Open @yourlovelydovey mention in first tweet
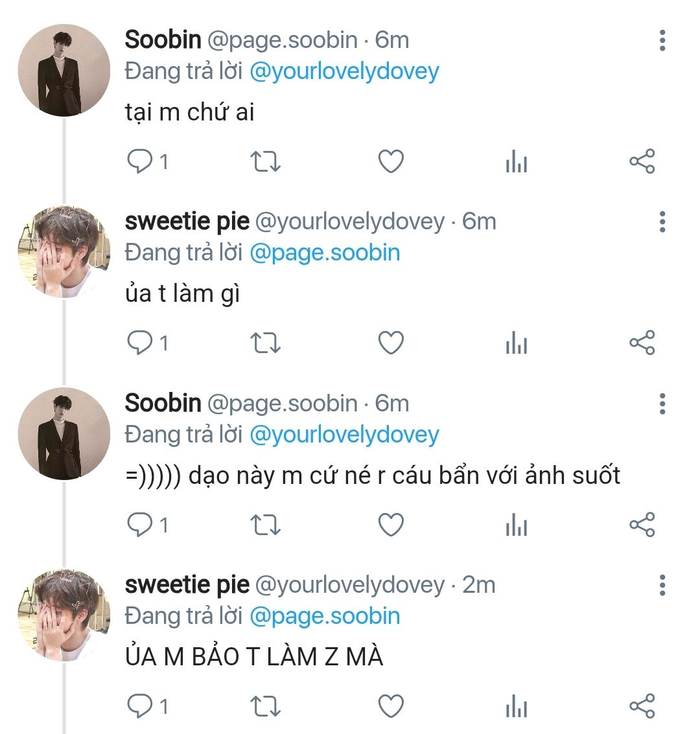700x734 pixels. point(344,71)
